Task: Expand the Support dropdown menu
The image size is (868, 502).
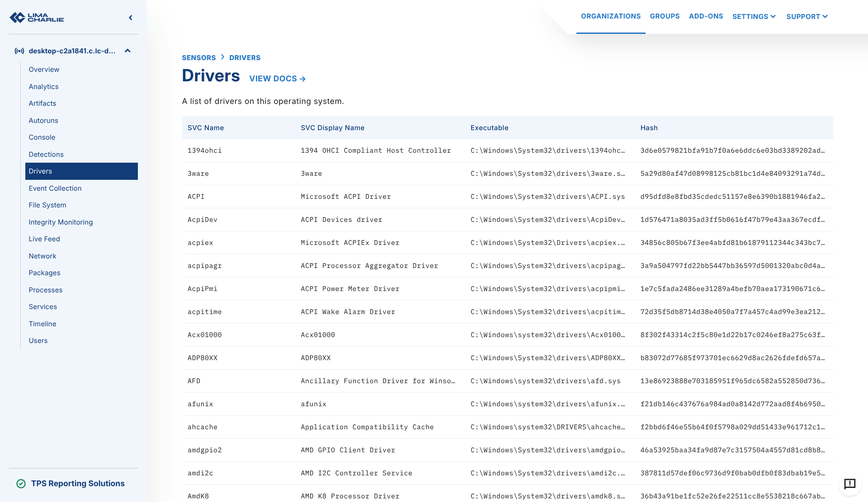Action: click(x=807, y=17)
